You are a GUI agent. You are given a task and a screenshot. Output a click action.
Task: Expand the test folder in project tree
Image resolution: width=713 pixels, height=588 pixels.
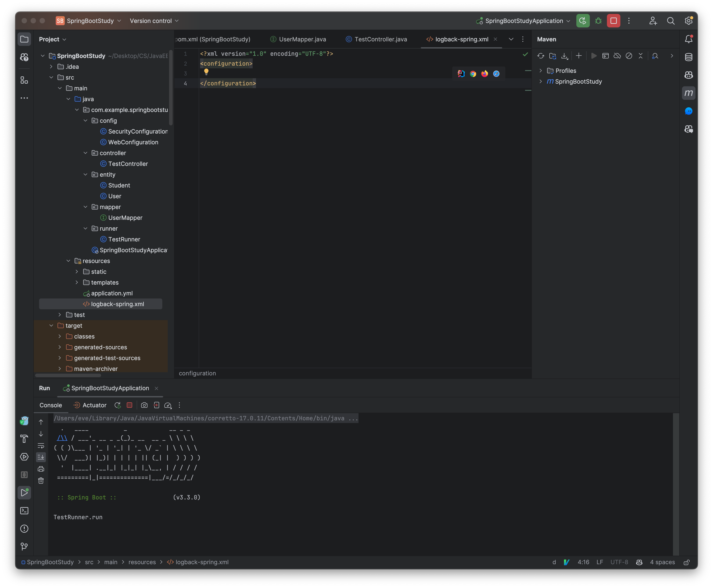[60, 315]
